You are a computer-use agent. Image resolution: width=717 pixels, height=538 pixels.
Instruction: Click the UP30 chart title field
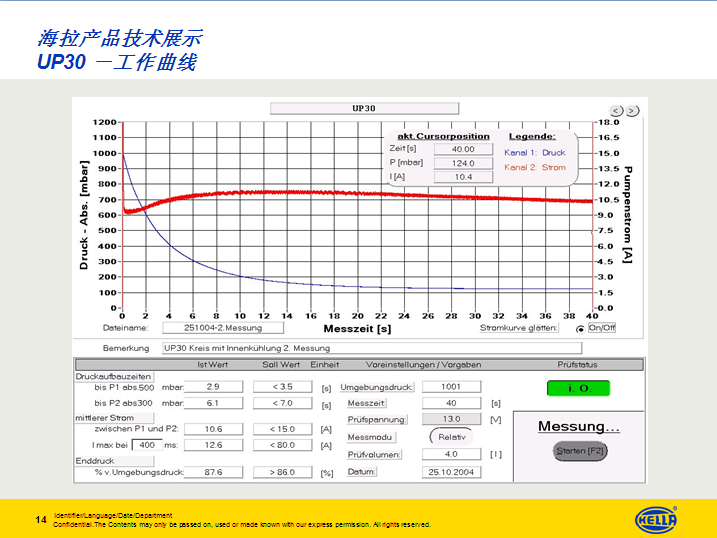coord(364,108)
